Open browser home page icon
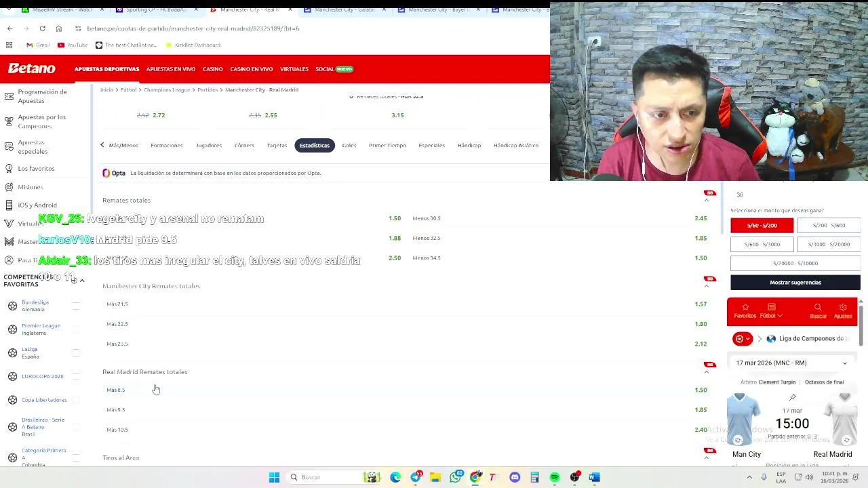Image resolution: width=868 pixels, height=488 pixels. [58, 28]
